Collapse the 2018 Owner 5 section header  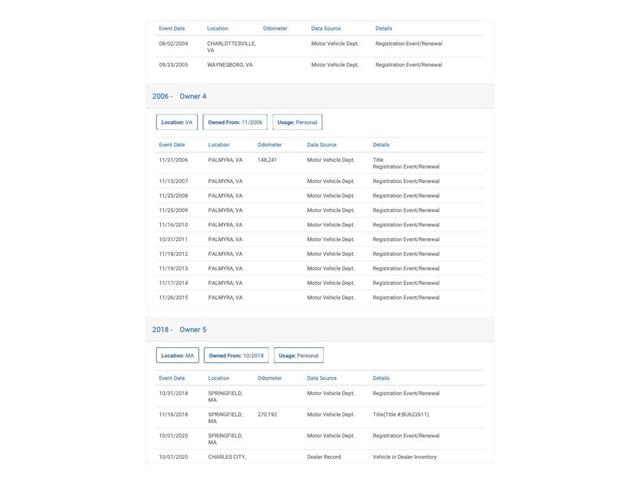pos(320,329)
